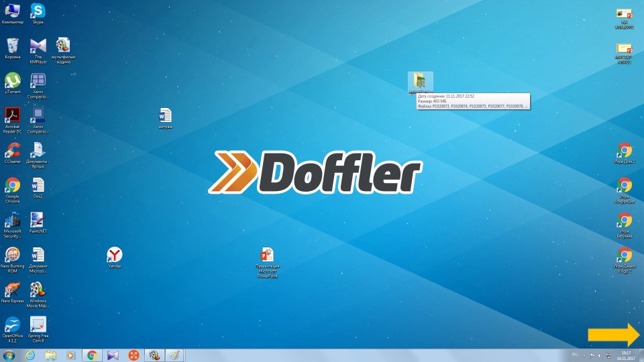This screenshot has height=362, width=644.
Task: Launch OpenOffice 4.1.2 shortcut
Action: (12, 330)
